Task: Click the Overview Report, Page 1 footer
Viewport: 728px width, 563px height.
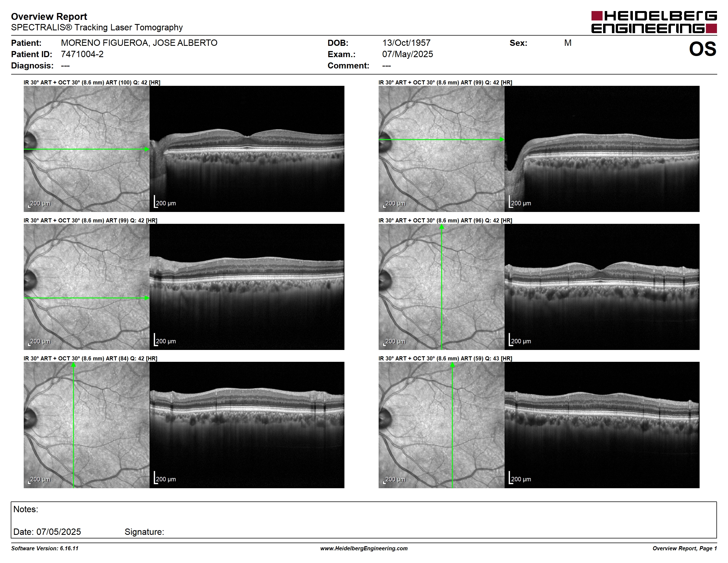Action: click(685, 548)
